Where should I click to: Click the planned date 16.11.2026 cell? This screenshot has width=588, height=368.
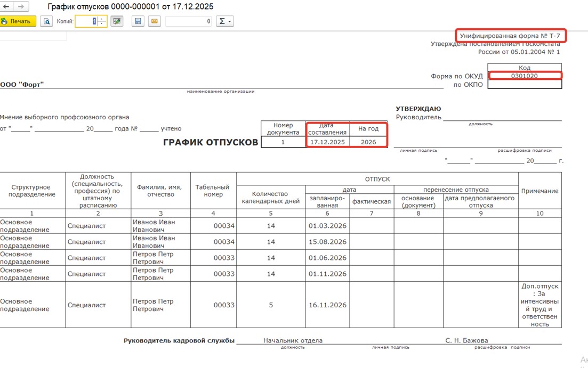327,305
